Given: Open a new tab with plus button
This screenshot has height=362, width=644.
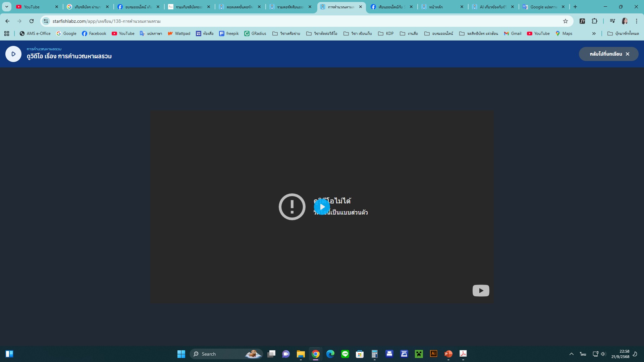Looking at the screenshot, I should (575, 7).
